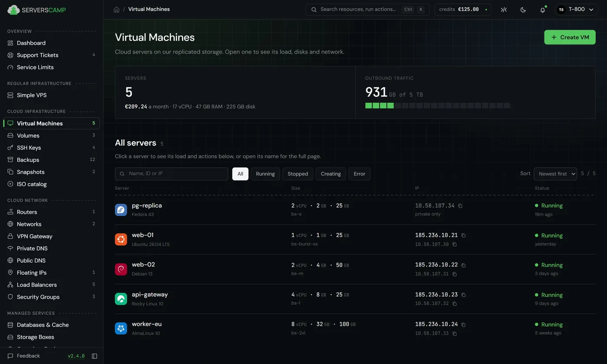Click the Feedback button
Screen dimensions: 607x364
point(24,356)
